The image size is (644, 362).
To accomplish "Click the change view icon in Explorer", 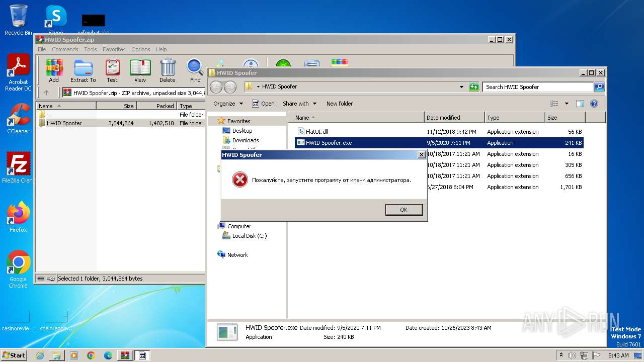I will tap(554, 104).
